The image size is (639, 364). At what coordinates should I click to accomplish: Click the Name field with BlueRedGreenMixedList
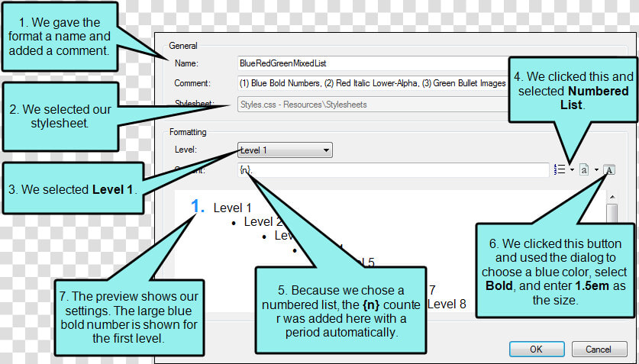(373, 63)
